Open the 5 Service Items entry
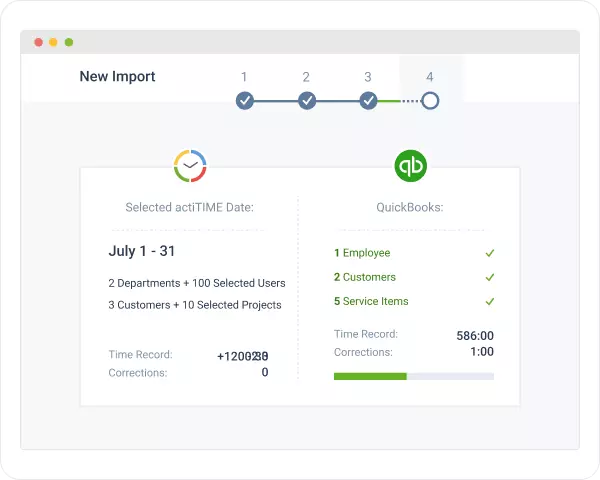Screen dimensions: 600x480 (371, 301)
